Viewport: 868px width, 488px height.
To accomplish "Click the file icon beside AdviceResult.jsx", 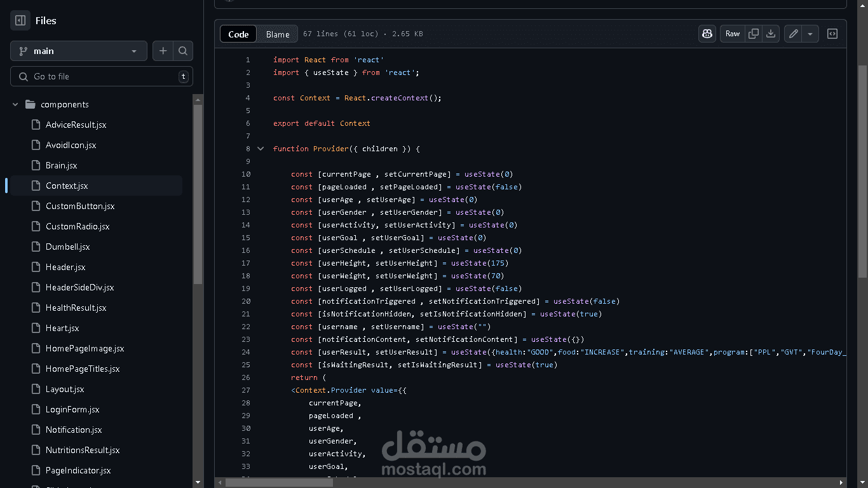I will (36, 125).
